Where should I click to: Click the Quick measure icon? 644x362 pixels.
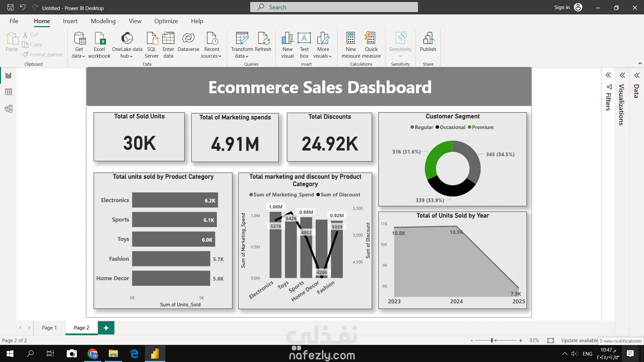coord(371,39)
